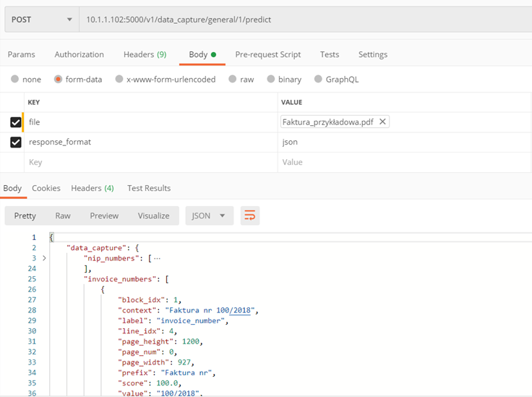Switch to the Authorization tab
The height and width of the screenshot is (397, 532).
79,54
